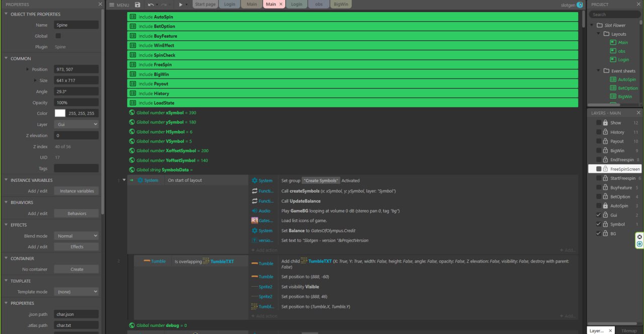Viewport: 644px width, 334px height.
Task: Click the padlock on BigWin layer
Action: 605,151
